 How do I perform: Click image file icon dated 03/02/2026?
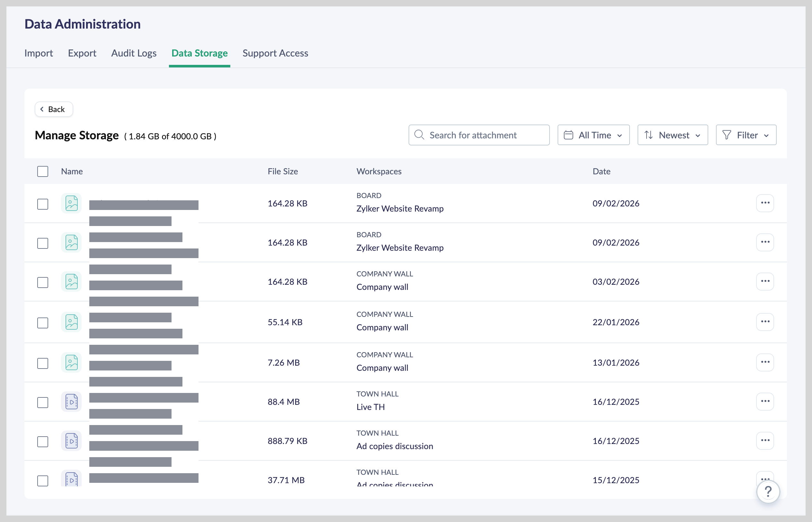pyautogui.click(x=72, y=282)
